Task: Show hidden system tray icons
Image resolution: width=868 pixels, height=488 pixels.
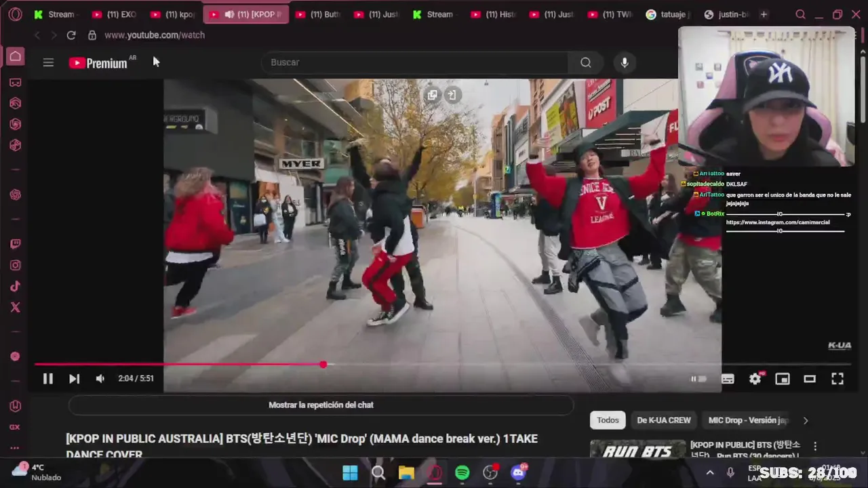Action: pyautogui.click(x=710, y=473)
